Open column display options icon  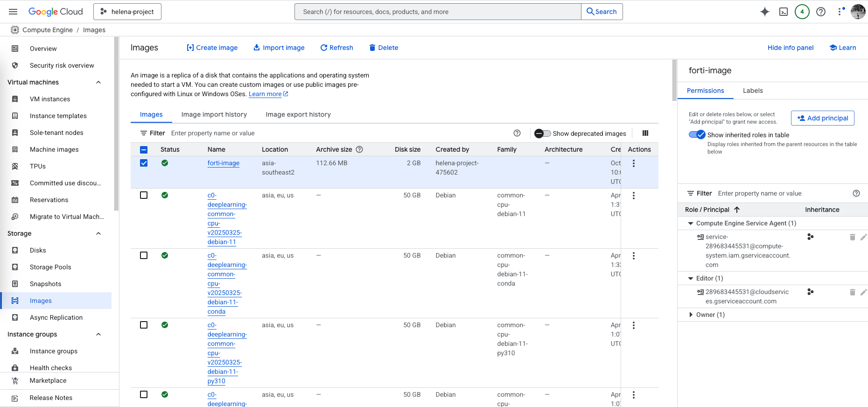tap(645, 133)
